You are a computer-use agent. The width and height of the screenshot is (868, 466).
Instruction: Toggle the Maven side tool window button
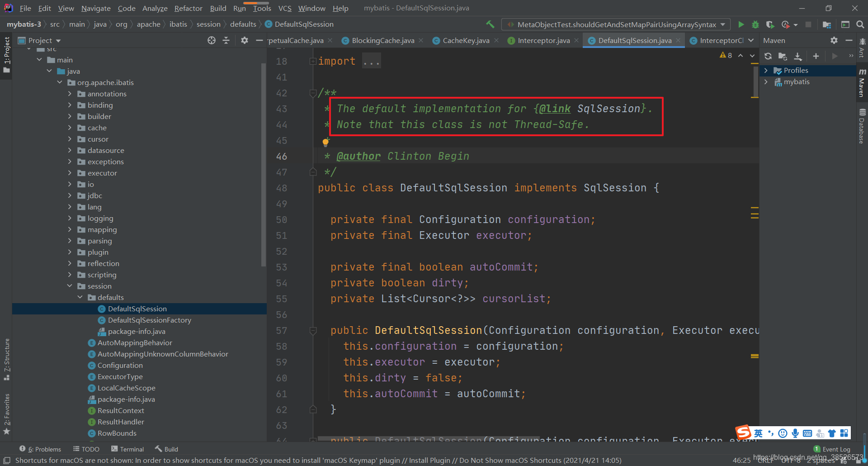[862, 83]
